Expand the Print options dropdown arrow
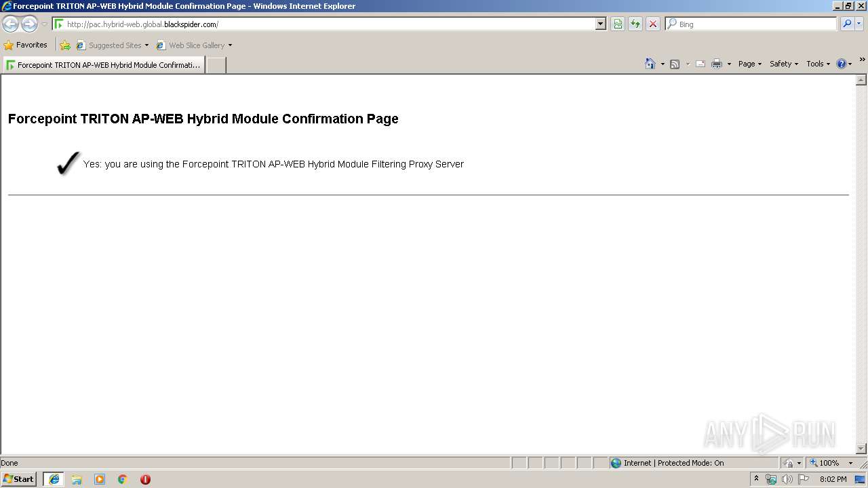Screen dimensions: 868x488 (x=729, y=64)
